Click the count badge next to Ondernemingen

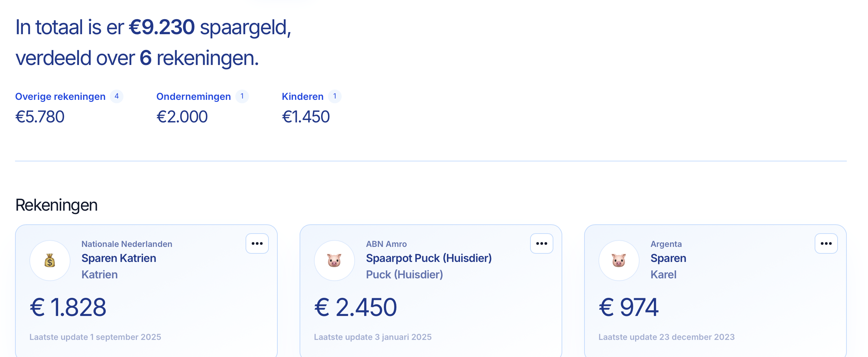(242, 96)
